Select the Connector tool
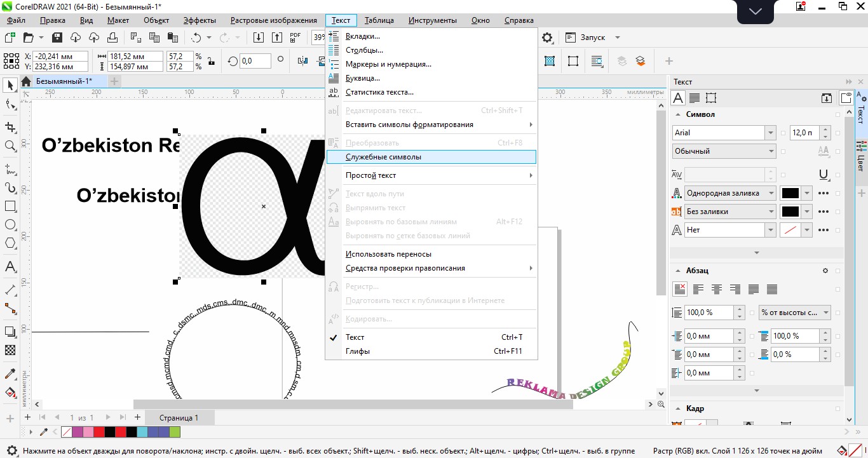Screen dimensions: 868x458 pos(10,309)
